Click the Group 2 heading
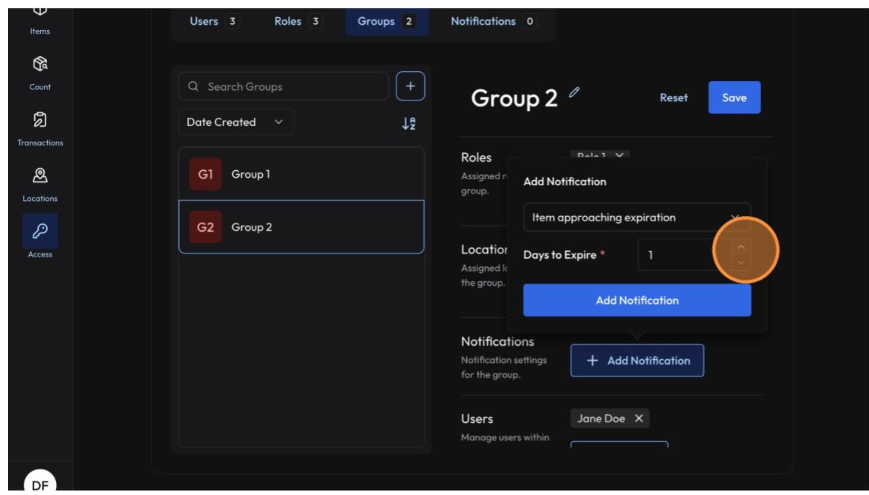The width and height of the screenshot is (869, 495). [514, 99]
